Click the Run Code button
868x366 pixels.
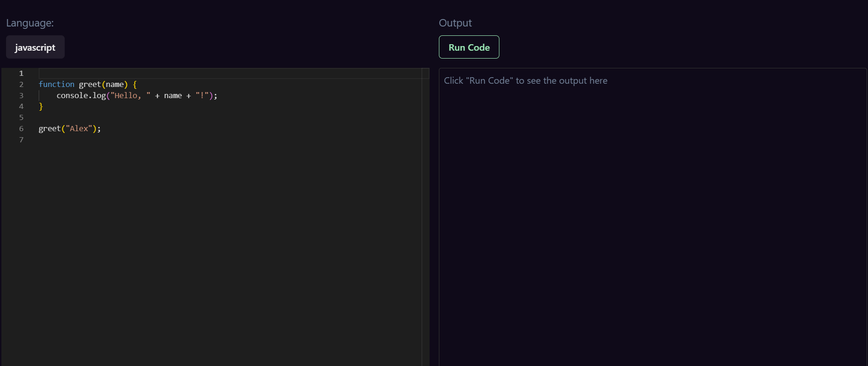469,47
